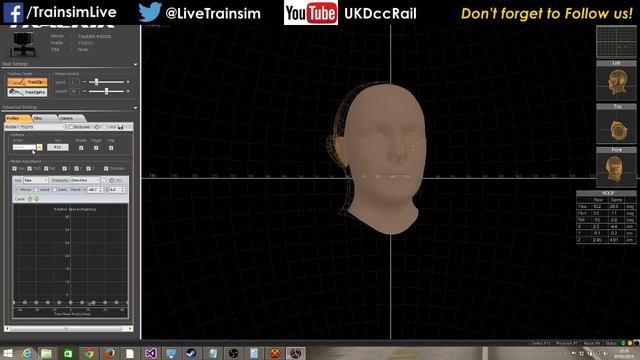
Task: Click the Top head view thumbnail
Action: tap(616, 127)
